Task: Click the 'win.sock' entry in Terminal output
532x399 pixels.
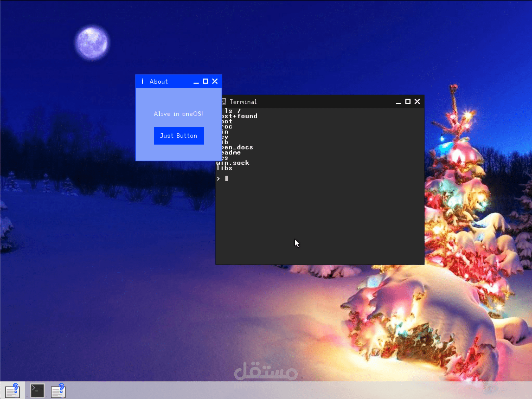Action: pyautogui.click(x=233, y=163)
